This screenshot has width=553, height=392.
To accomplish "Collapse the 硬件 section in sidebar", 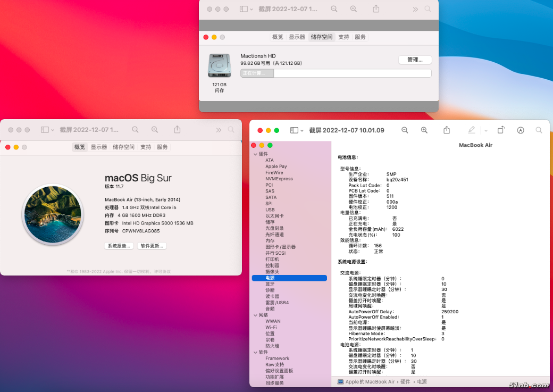I will (255, 154).
